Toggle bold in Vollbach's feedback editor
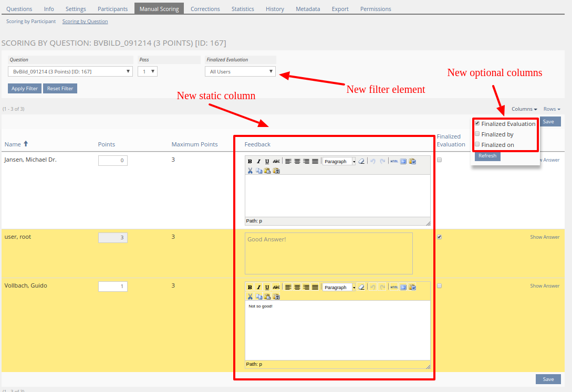 250,288
